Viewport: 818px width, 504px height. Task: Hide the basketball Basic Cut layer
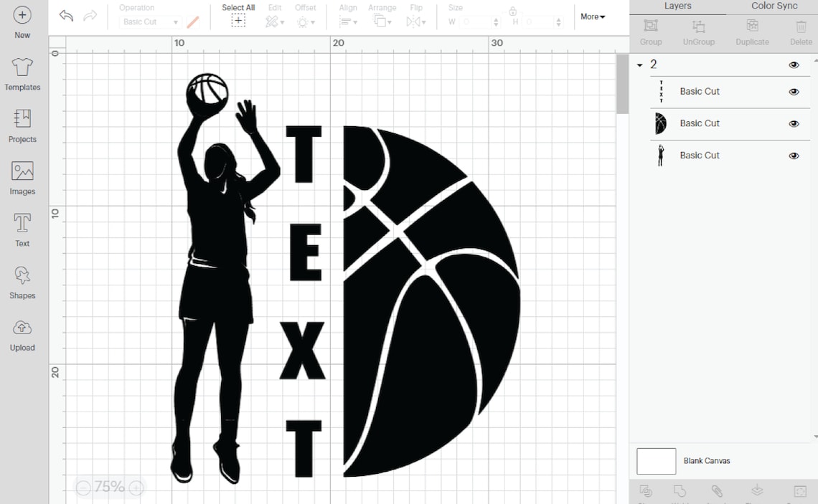pos(794,123)
